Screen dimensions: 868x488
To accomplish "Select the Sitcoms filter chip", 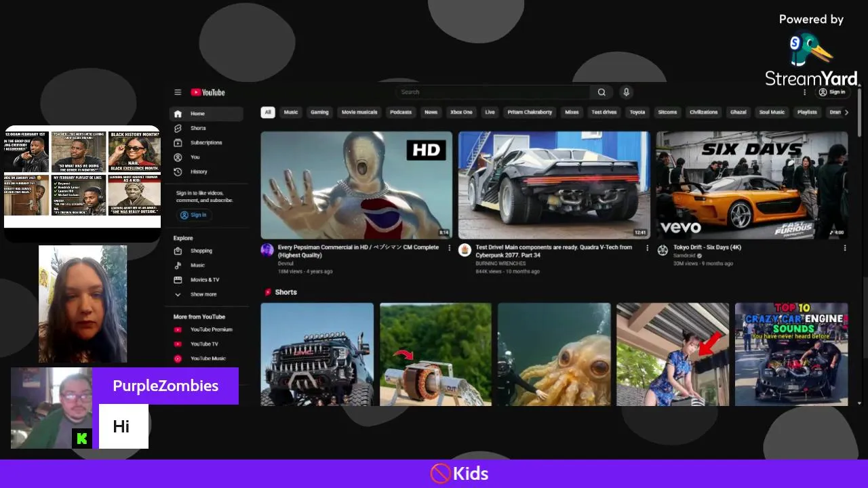I will tap(667, 113).
